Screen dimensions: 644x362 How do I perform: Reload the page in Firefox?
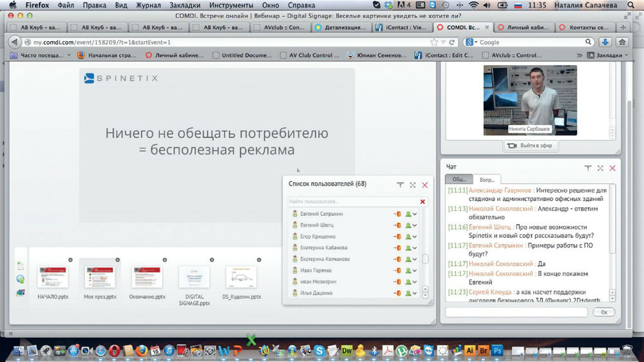click(452, 42)
